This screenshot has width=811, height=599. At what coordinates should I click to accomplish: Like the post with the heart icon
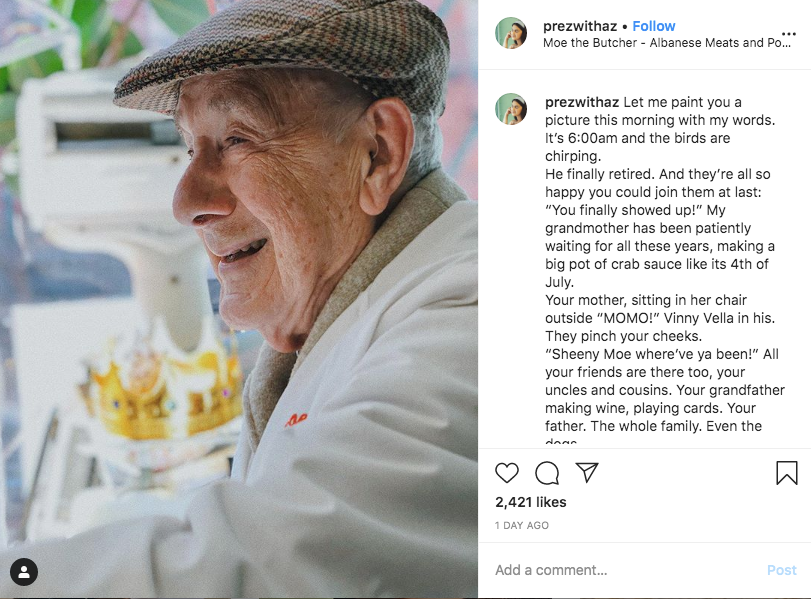tap(507, 473)
